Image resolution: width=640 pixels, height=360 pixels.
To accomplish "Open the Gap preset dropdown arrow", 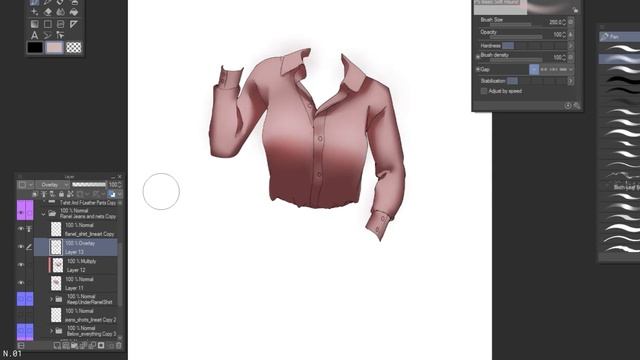I will 571,69.
